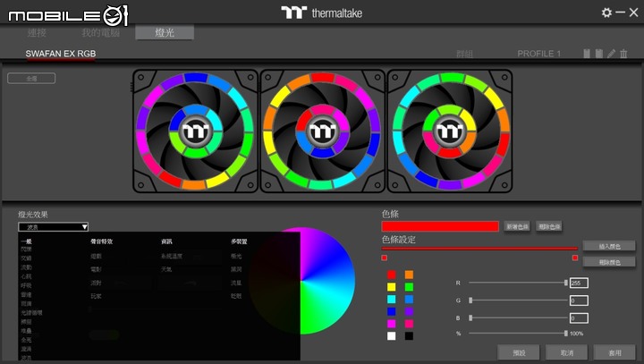Choose 玩家 under sound effects
This screenshot has width=644, height=364.
click(x=96, y=296)
